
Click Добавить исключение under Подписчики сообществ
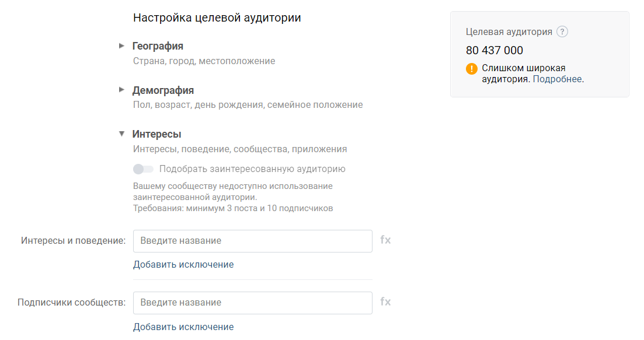point(183,327)
